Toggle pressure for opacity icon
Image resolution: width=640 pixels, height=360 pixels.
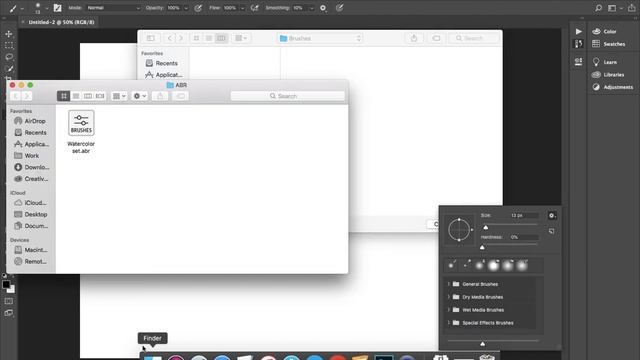[198, 8]
